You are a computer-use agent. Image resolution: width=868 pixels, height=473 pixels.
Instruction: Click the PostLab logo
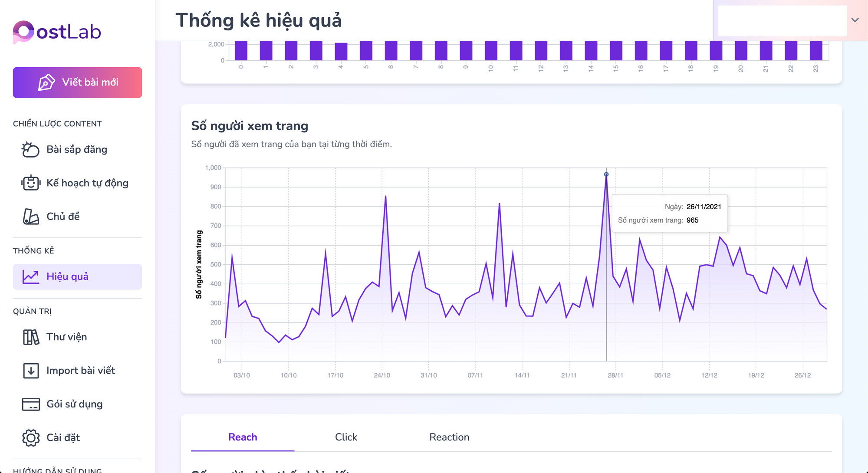click(57, 32)
